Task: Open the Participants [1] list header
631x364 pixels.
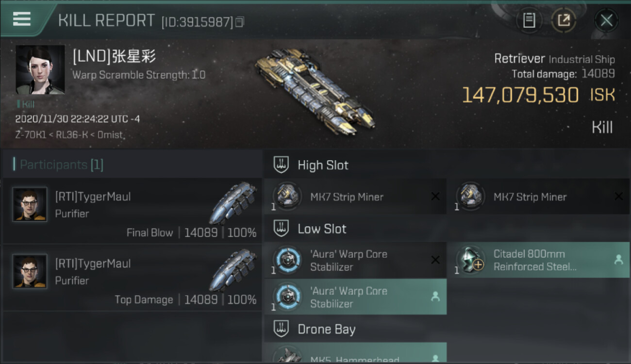Action: (x=58, y=165)
